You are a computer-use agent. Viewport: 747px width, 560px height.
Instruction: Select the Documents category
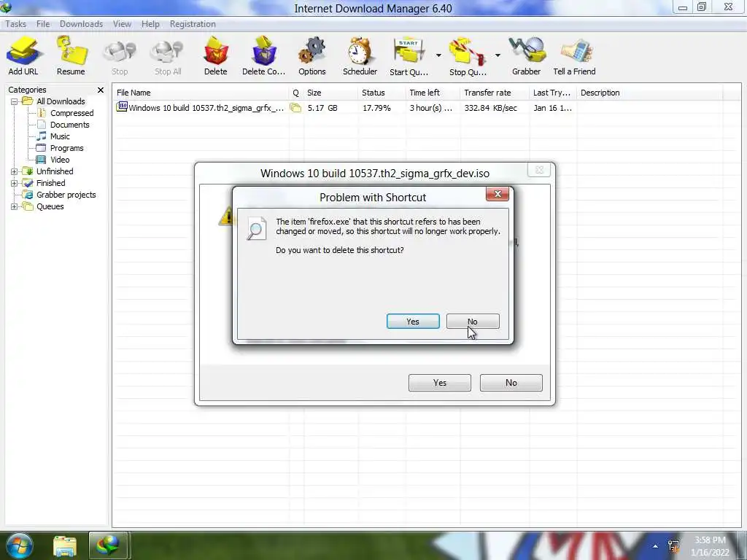[x=69, y=125]
